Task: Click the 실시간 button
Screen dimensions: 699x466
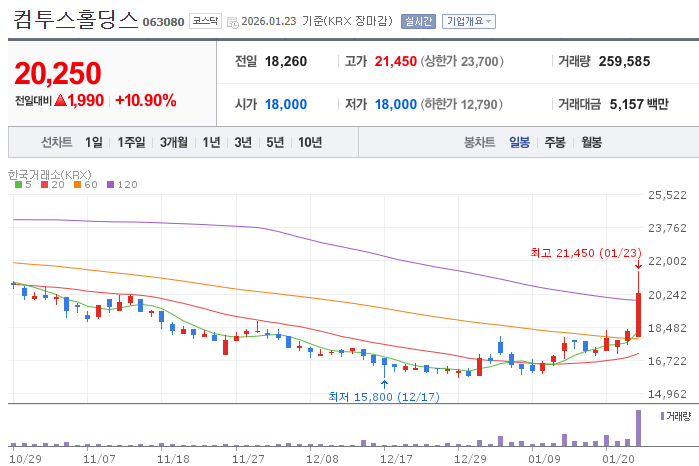Action: 418,21
